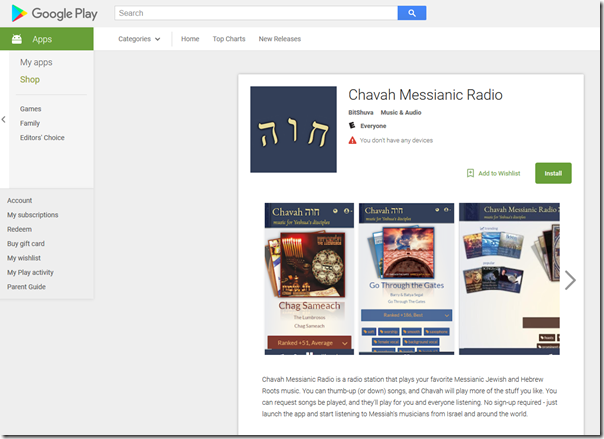
Task: Open the Categories dropdown
Action: click(139, 39)
